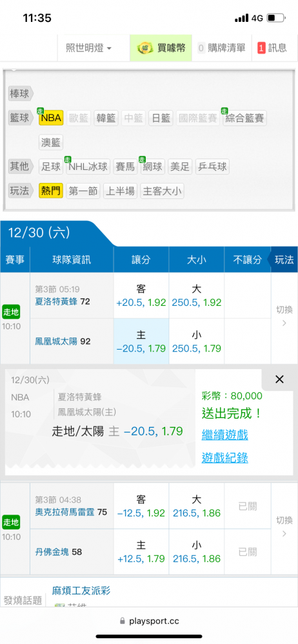Screen dimensions: 298x644
Task: Select the NBA league tab
Action: [x=51, y=118]
